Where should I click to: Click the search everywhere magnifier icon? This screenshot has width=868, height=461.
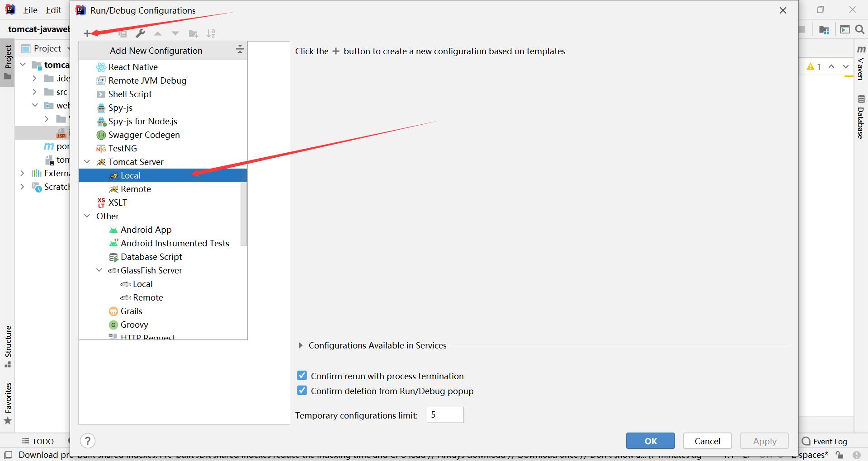860,30
